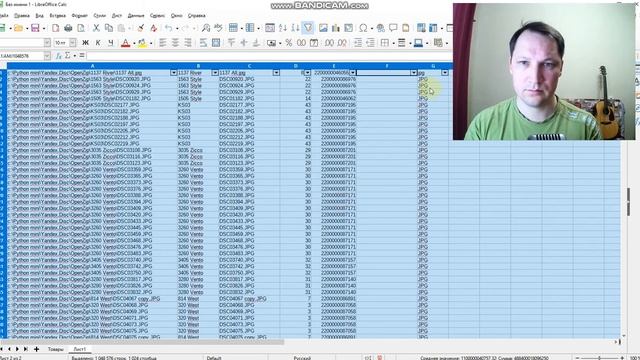The height and width of the screenshot is (360, 640).
Task: Click the zoom slider in status bar
Action: pyautogui.click(x=599, y=358)
